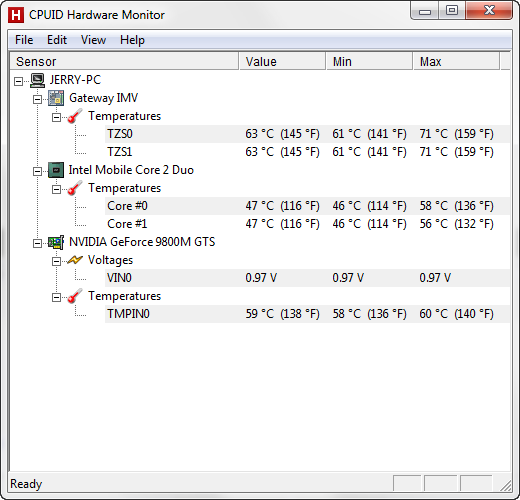
Task: Click Core #0 max value 58 °C
Action: coord(457,206)
